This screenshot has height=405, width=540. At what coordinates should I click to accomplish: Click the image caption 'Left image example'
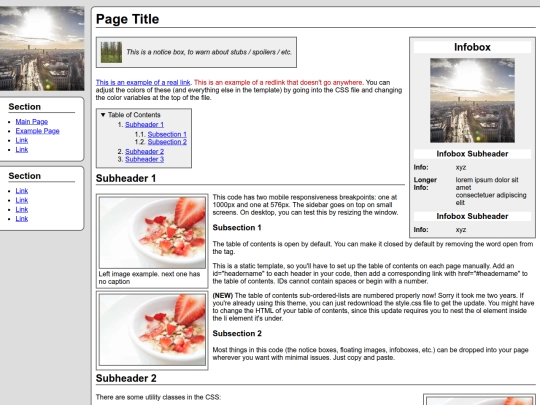(x=149, y=278)
